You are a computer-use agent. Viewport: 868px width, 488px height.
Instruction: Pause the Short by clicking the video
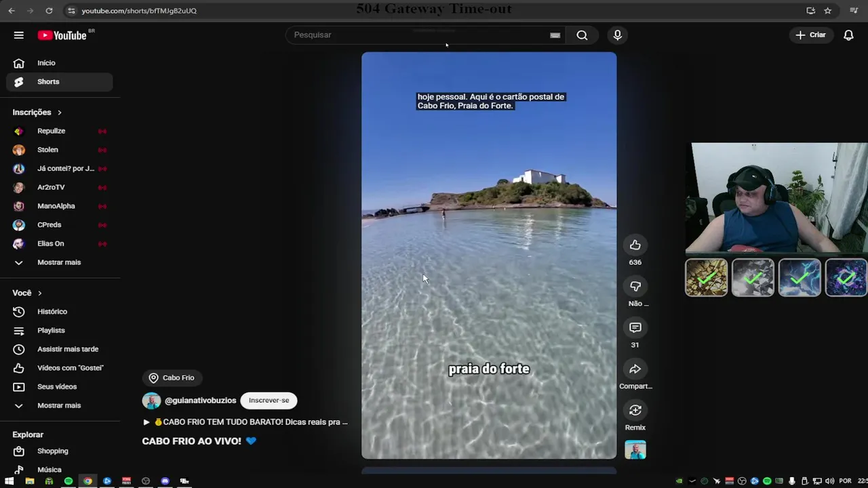coord(489,256)
